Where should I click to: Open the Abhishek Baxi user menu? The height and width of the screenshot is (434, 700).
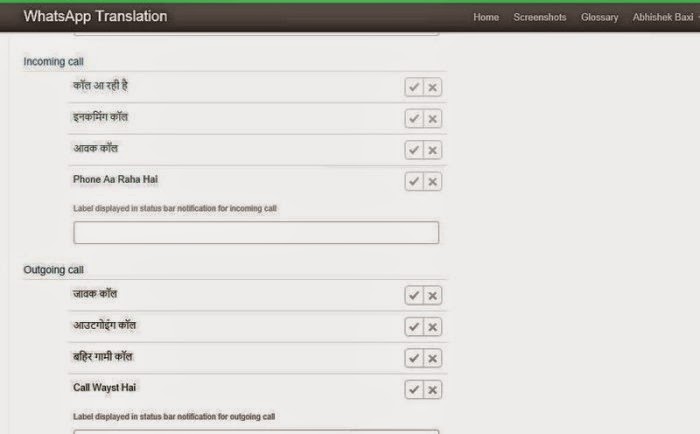pyautogui.click(x=664, y=17)
